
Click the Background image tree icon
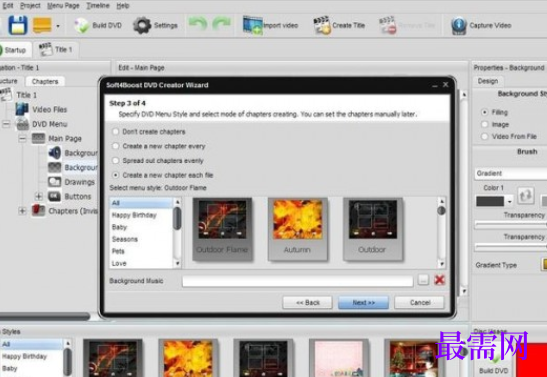pyautogui.click(x=55, y=167)
